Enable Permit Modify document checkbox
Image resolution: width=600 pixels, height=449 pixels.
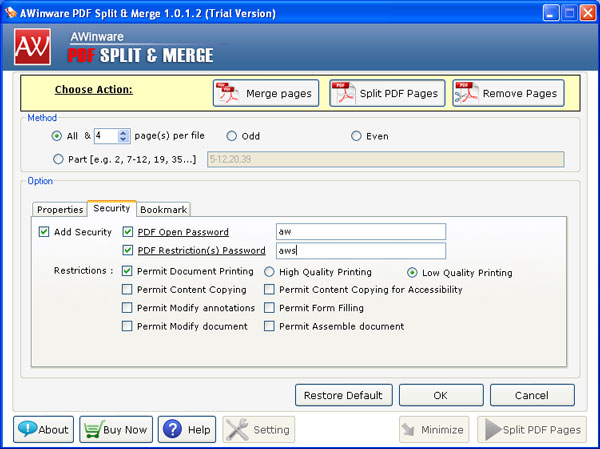pyautogui.click(x=127, y=326)
